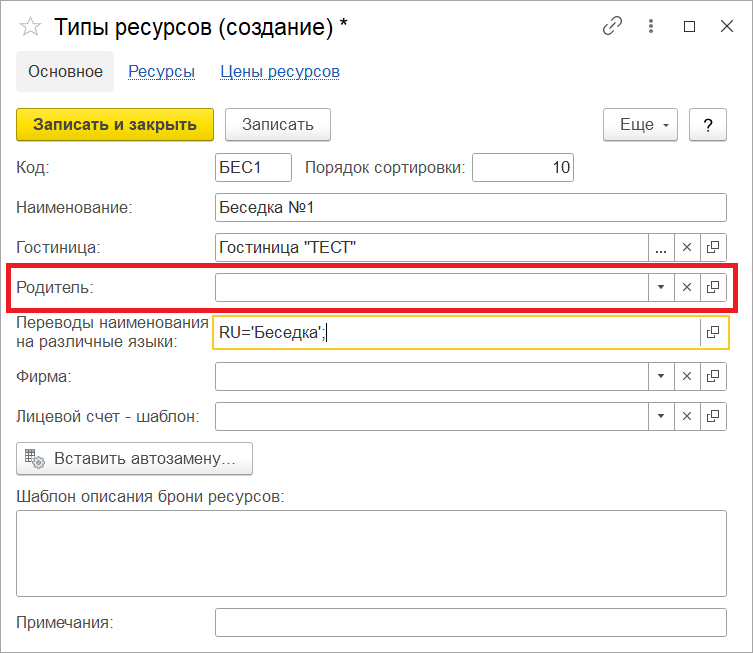Open translations editor for Переводы наименования field
The image size is (753, 653).
point(713,332)
